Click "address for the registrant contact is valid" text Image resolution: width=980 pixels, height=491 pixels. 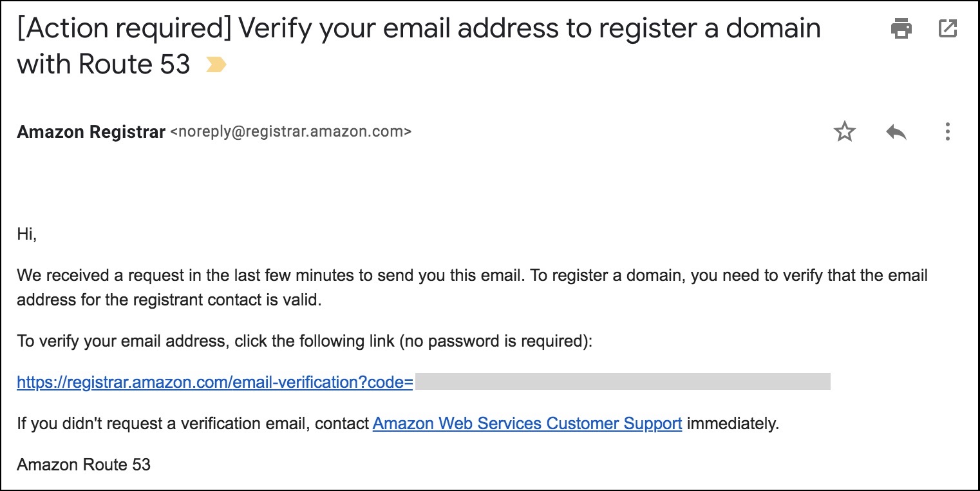point(169,301)
